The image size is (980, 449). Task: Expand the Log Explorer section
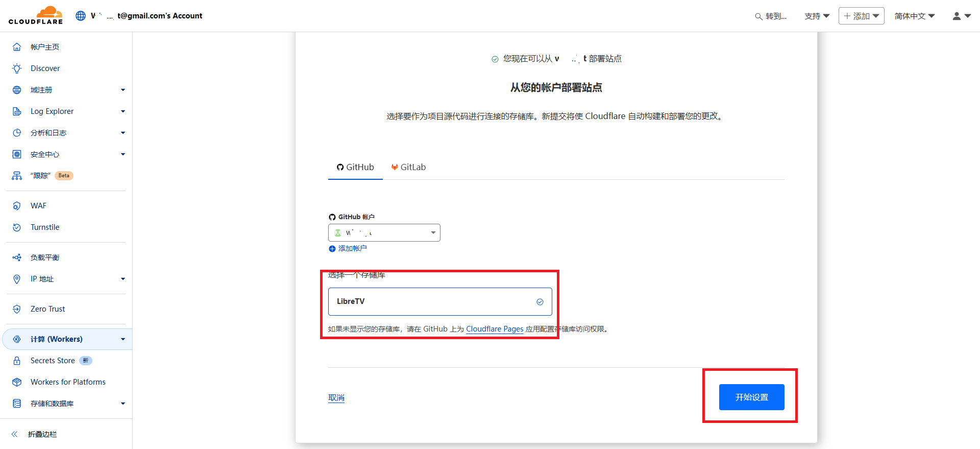point(122,111)
